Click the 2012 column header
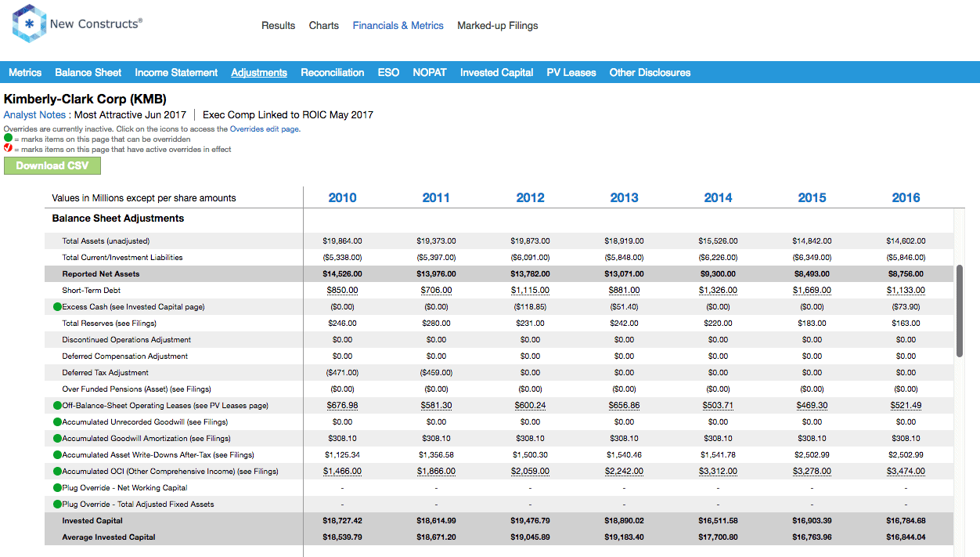The image size is (980, 557). [530, 197]
